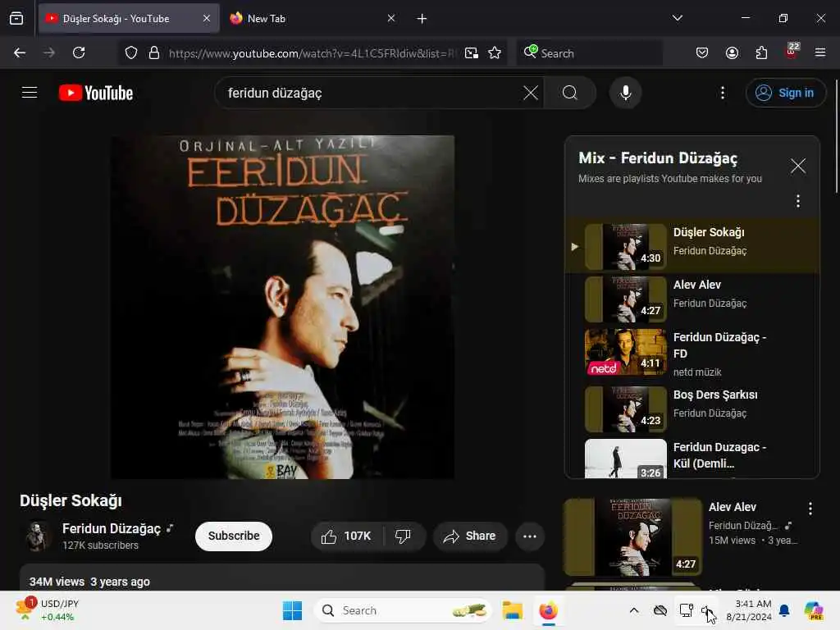Open picture-in-picture icon in address bar
Viewport: 840px width, 630px height.
472,52
